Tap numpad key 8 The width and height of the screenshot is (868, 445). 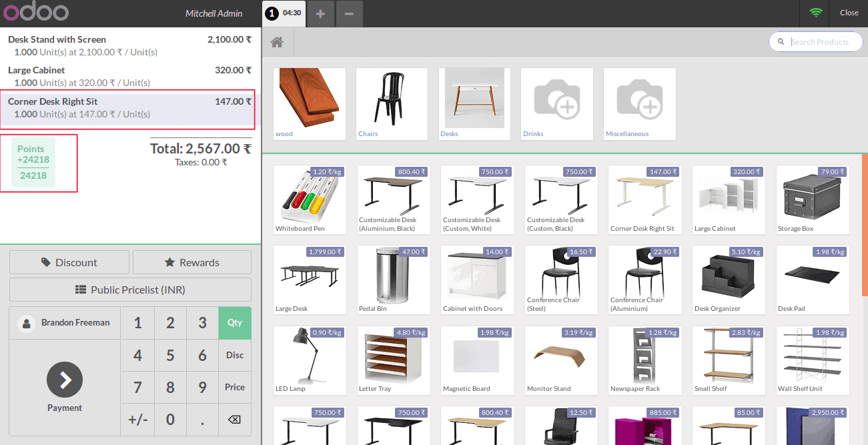pos(170,387)
